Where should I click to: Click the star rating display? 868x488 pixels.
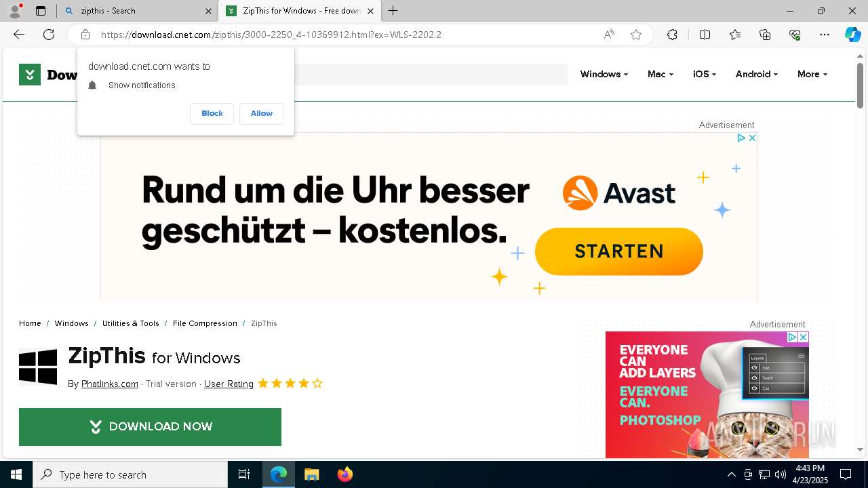pos(290,384)
